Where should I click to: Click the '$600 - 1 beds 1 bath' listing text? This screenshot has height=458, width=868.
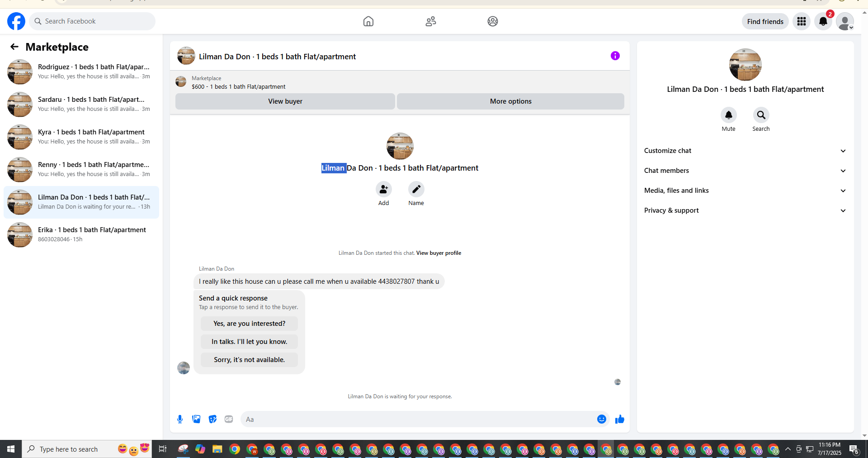click(239, 87)
